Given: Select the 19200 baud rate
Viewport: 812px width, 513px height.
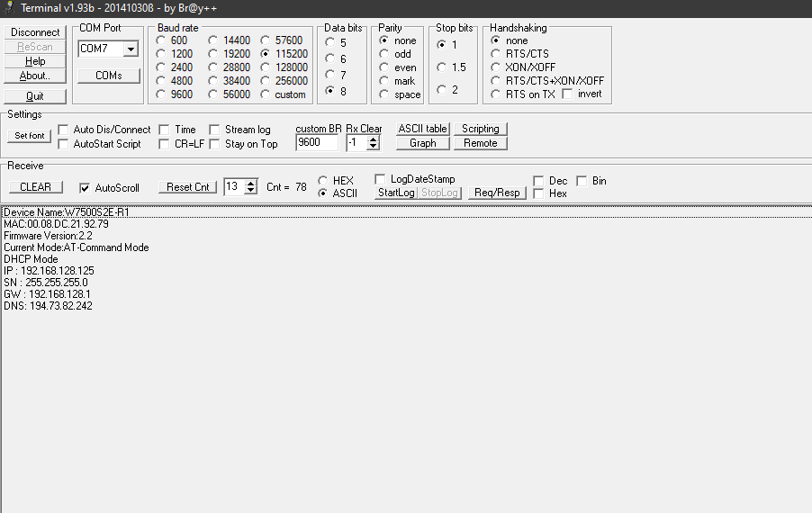Looking at the screenshot, I should (x=213, y=54).
